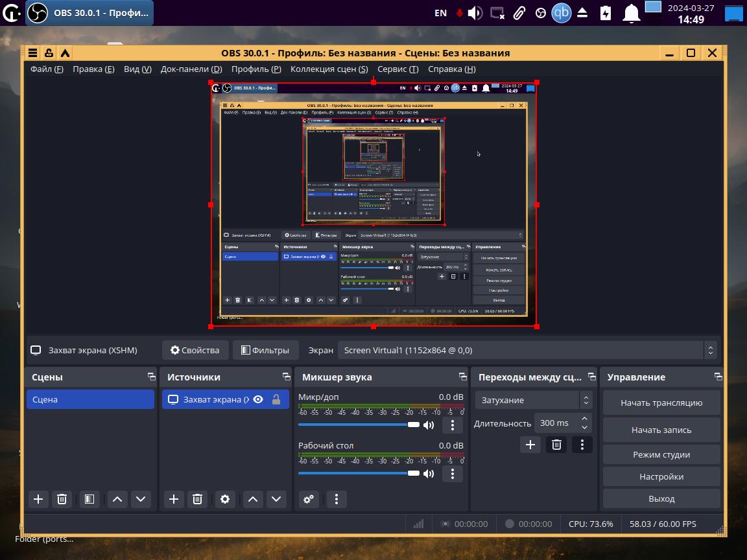
Task: Add a new transition with plus icon
Action: coord(530,445)
